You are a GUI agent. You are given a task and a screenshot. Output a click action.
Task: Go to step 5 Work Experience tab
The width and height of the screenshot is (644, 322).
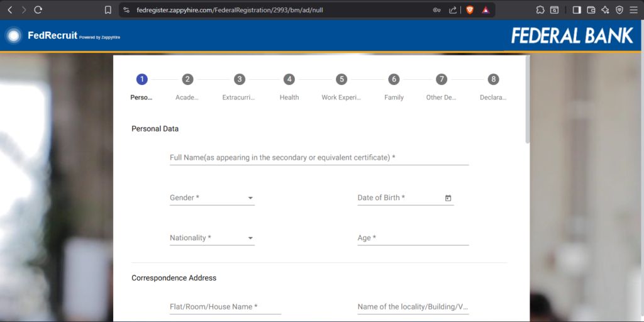tap(341, 79)
